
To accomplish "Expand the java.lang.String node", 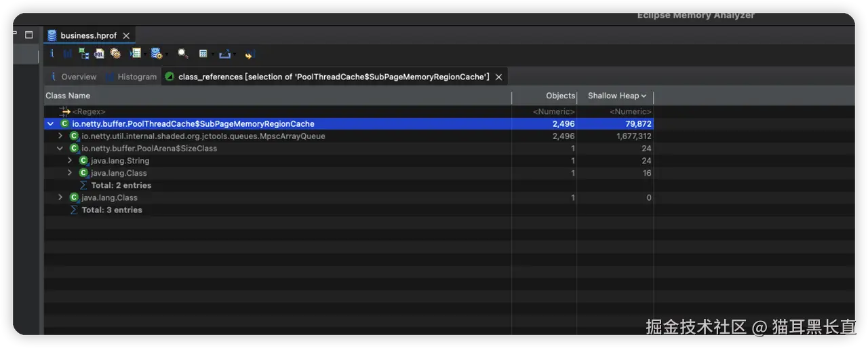I will [70, 161].
